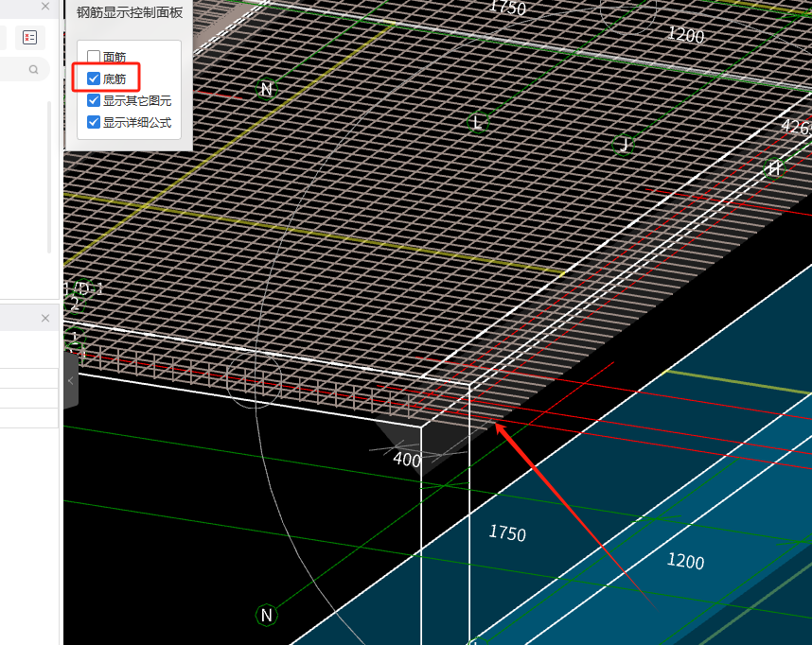Uncheck the 底筋 checkbox

tap(94, 78)
